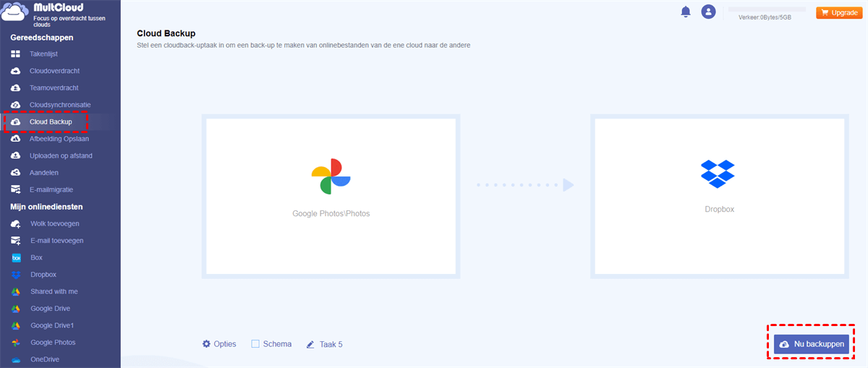Click the Cloud Backup sidebar icon
The image size is (868, 368).
pos(15,121)
